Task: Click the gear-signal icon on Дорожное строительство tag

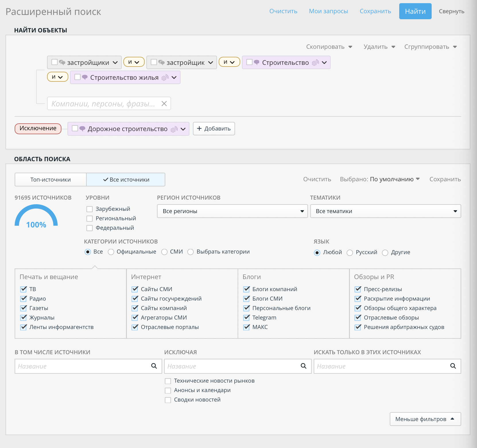Action: (x=174, y=129)
